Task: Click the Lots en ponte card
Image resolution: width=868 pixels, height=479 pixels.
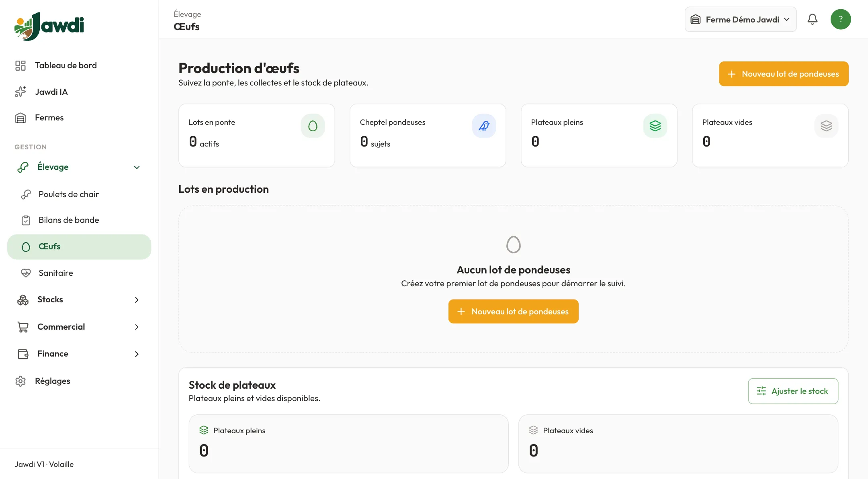Action: tap(256, 136)
